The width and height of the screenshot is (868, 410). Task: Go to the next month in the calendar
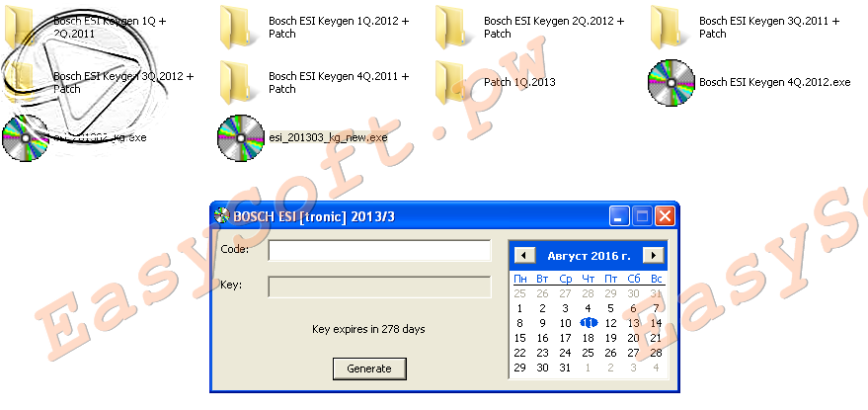click(653, 256)
